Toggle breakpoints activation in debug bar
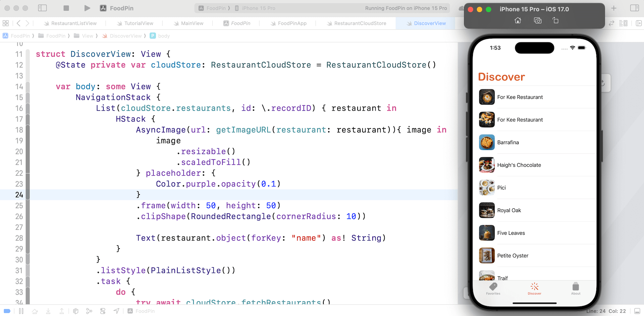The image size is (644, 316). click(7, 311)
